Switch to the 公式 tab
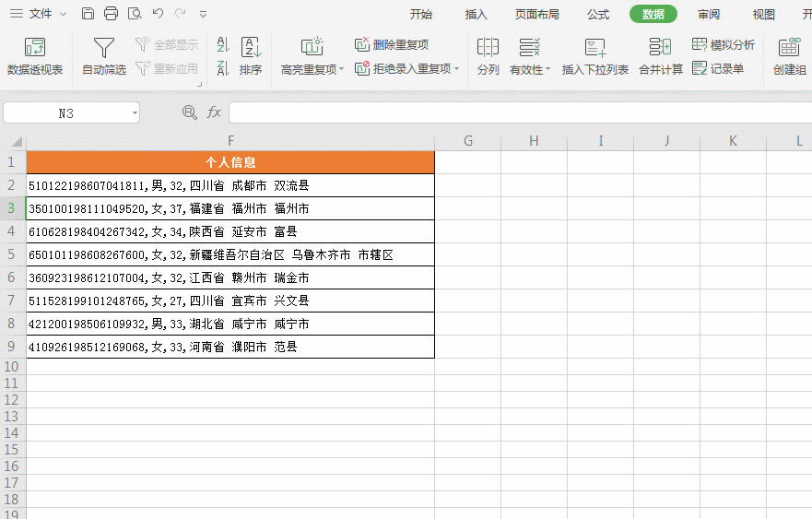Screen dimensions: 812x519 (598, 15)
